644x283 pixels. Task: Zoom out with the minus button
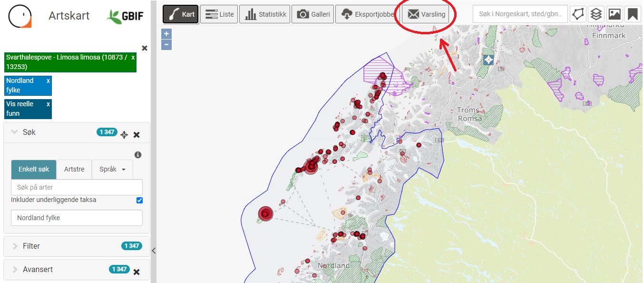tap(166, 45)
